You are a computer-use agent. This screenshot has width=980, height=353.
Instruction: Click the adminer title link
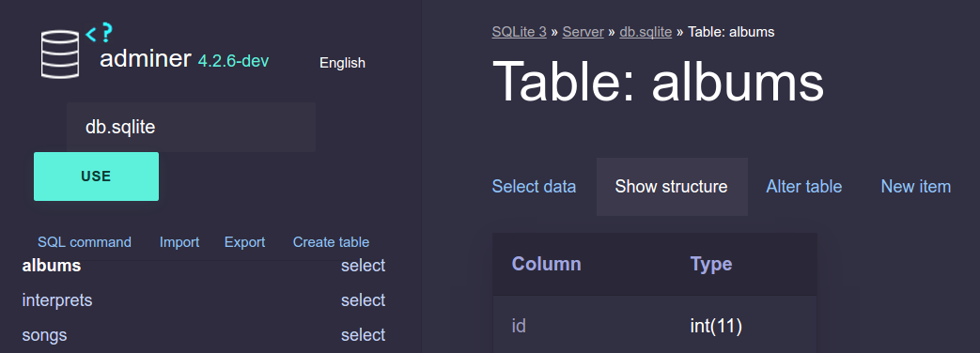145,58
